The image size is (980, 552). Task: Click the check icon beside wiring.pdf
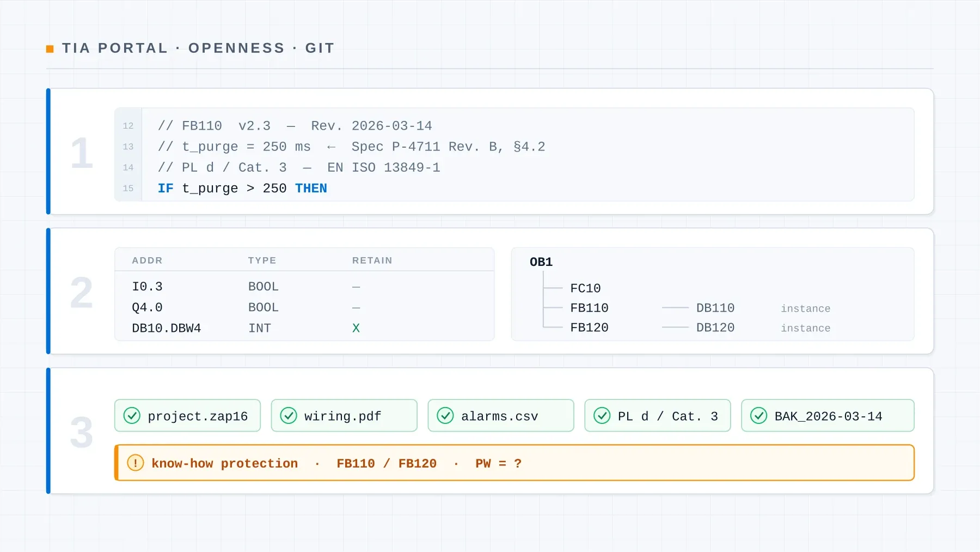(x=289, y=416)
